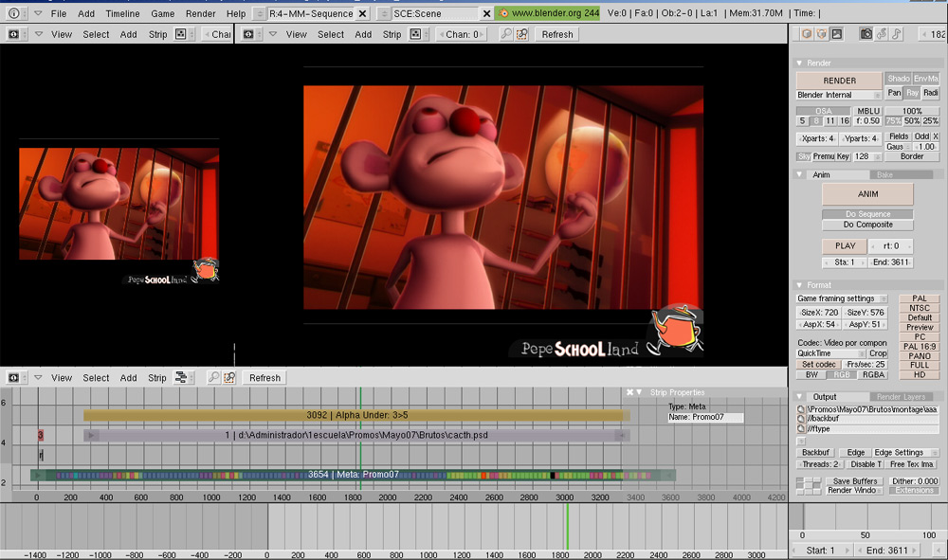This screenshot has height=560, width=948.
Task: Open the Help menu
Action: 236,13
